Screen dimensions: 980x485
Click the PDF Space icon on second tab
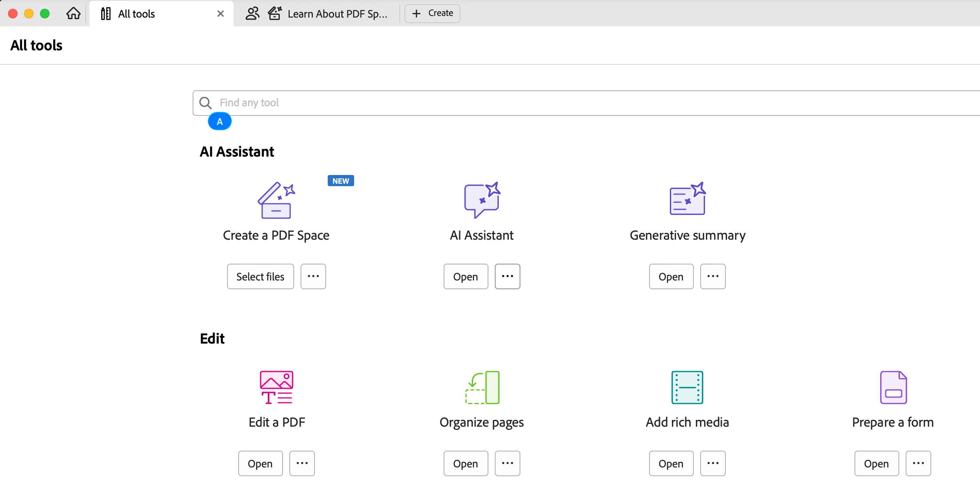click(275, 13)
